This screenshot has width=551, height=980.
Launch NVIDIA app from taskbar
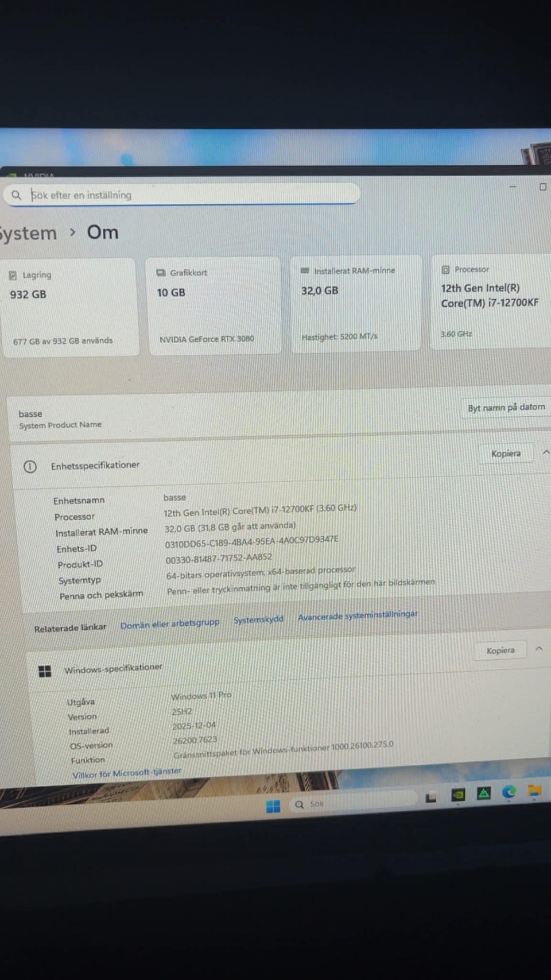(458, 795)
